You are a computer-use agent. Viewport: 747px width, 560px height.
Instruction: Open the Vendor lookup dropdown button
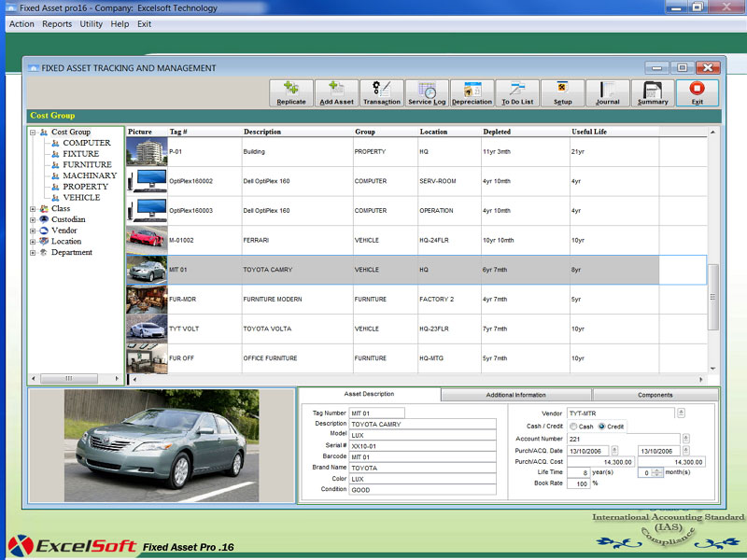pos(682,413)
